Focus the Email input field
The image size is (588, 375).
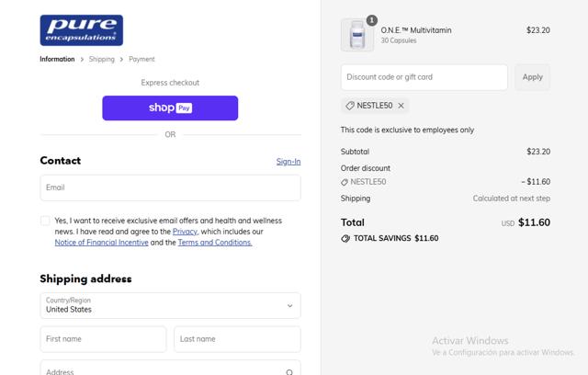coord(170,187)
